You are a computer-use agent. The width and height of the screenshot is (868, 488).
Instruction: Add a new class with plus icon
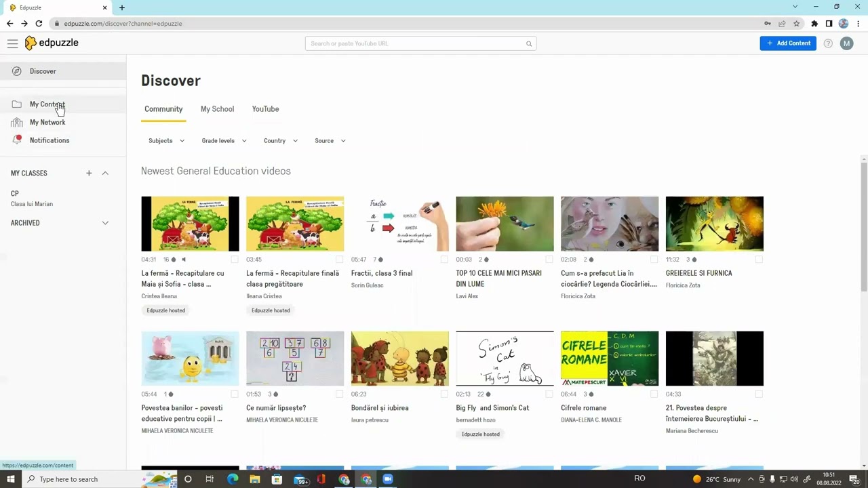89,174
